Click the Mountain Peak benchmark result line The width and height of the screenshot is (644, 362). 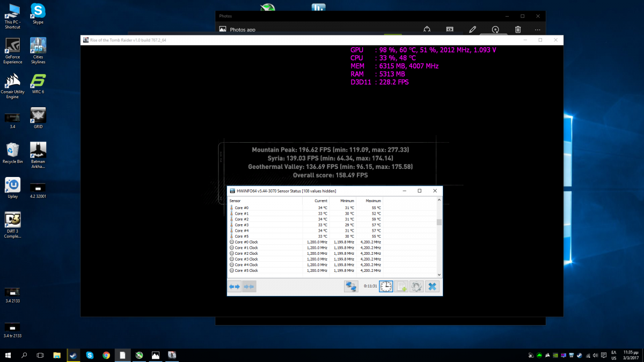[331, 150]
